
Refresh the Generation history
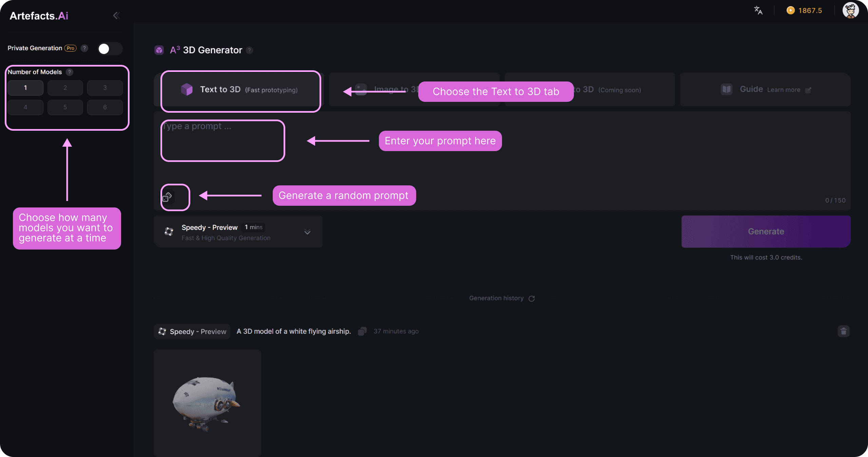532,298
